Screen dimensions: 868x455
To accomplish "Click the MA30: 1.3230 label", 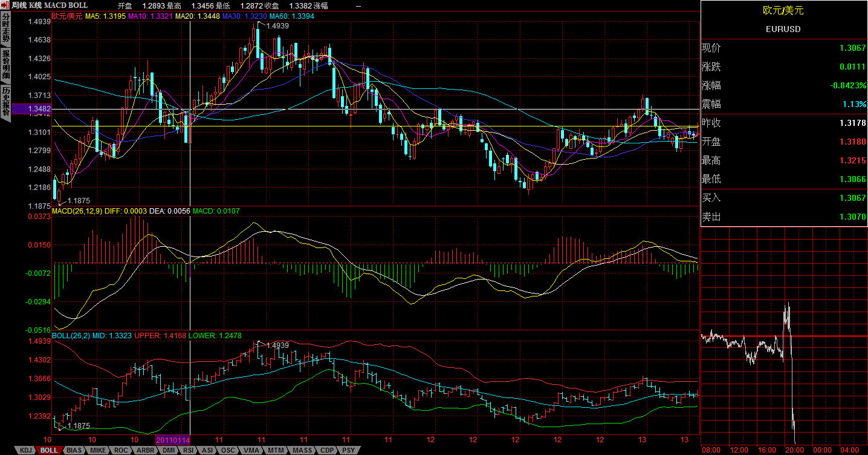I will point(245,16).
